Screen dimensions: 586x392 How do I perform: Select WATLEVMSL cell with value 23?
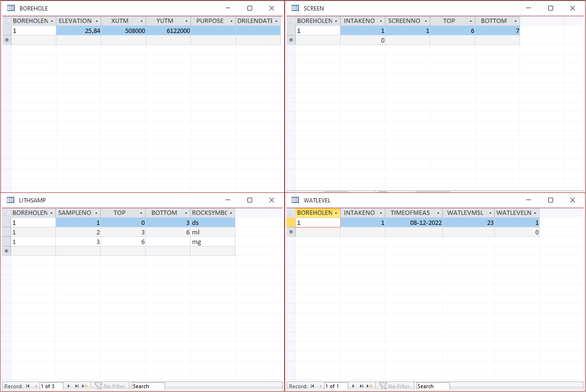pos(469,222)
